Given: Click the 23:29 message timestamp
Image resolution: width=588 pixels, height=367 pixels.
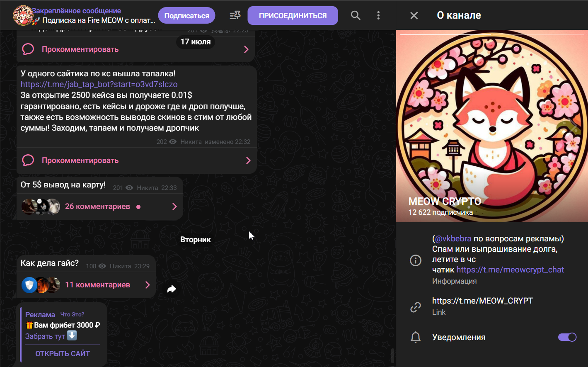Looking at the screenshot, I should pos(142,266).
